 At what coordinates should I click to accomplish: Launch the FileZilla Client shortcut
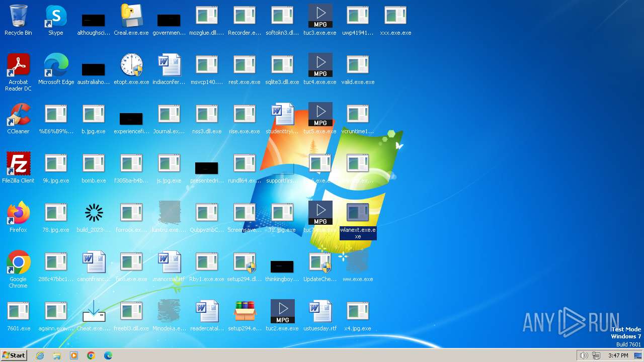tap(18, 164)
